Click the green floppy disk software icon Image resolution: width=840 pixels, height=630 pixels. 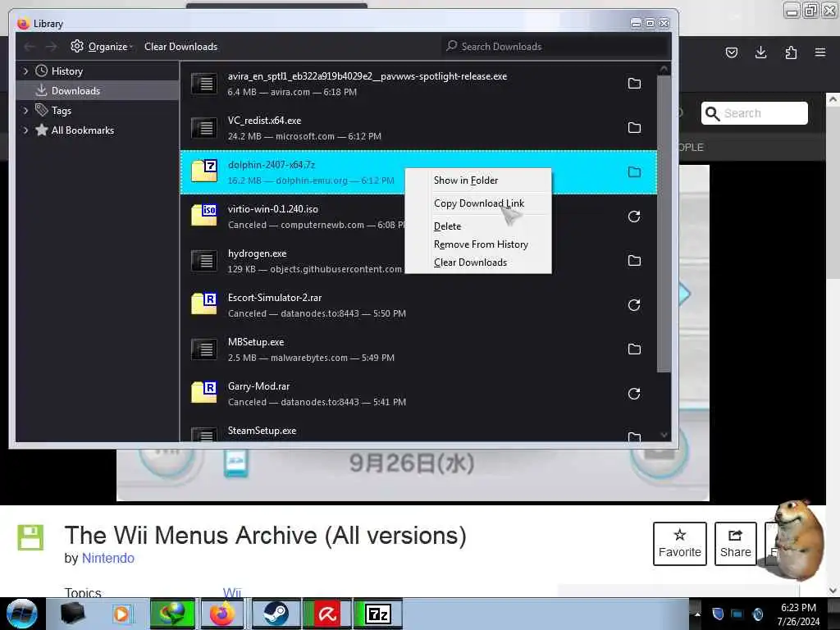pos(30,538)
